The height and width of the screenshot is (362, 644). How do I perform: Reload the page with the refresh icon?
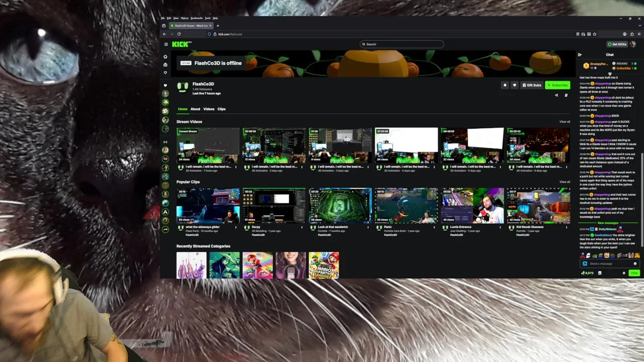(179, 34)
